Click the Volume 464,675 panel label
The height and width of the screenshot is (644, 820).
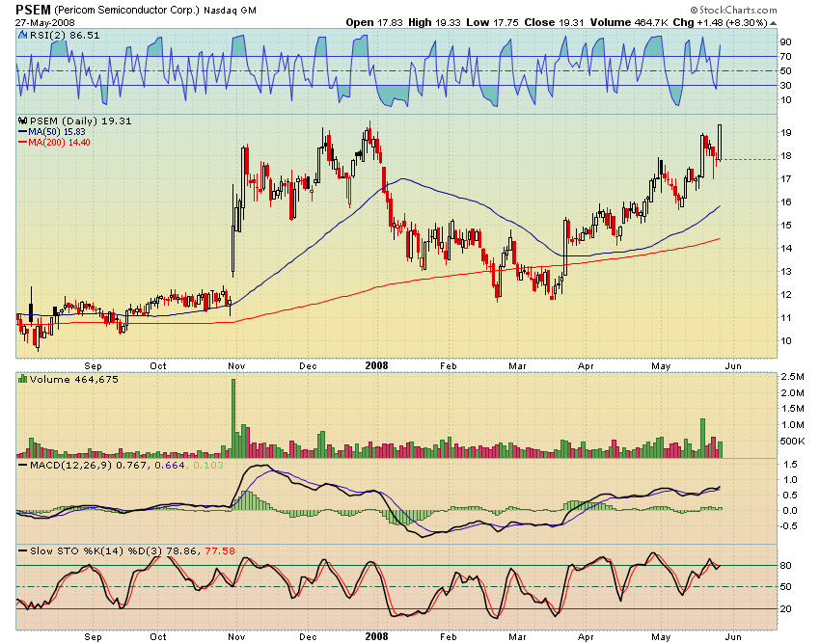[73, 379]
